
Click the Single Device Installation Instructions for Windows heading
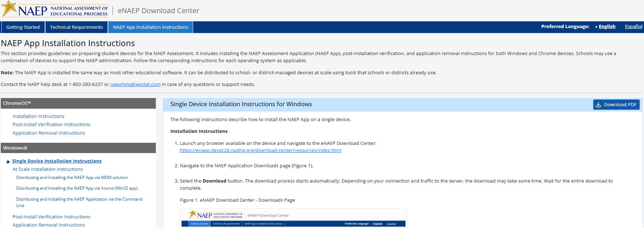[241, 104]
